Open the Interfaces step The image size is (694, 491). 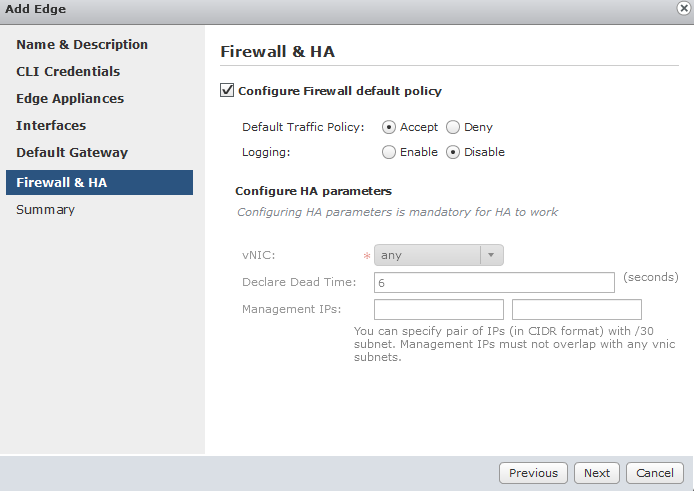pos(51,126)
